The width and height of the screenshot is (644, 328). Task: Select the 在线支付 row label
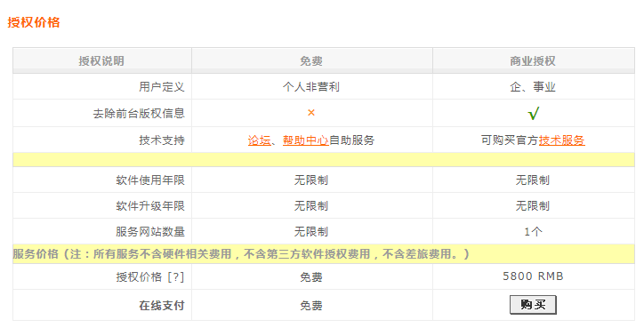pyautogui.click(x=162, y=306)
